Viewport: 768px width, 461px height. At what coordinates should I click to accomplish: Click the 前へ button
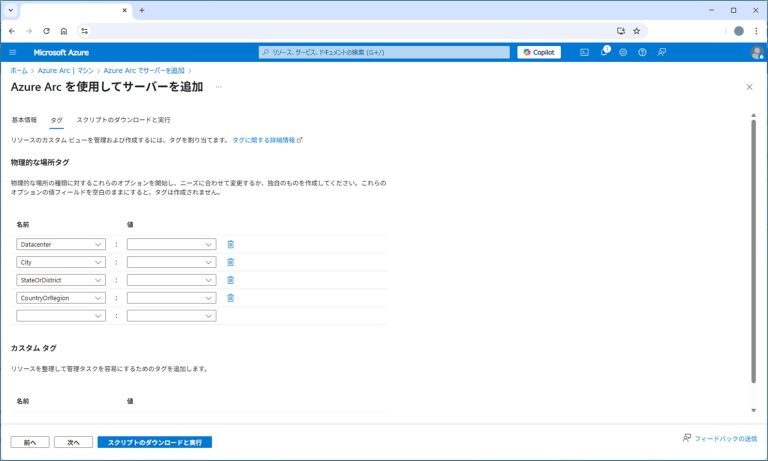pos(30,442)
